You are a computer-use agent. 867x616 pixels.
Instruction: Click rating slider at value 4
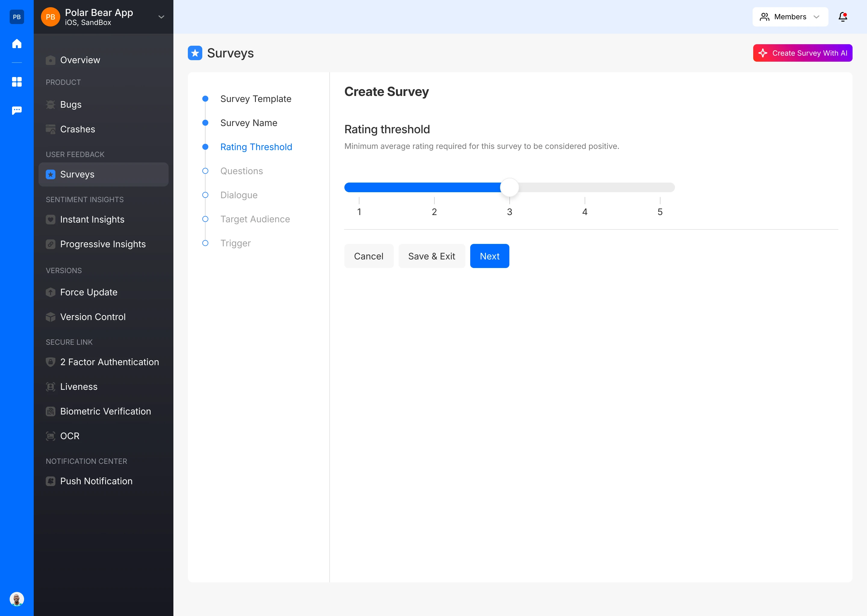coord(585,187)
